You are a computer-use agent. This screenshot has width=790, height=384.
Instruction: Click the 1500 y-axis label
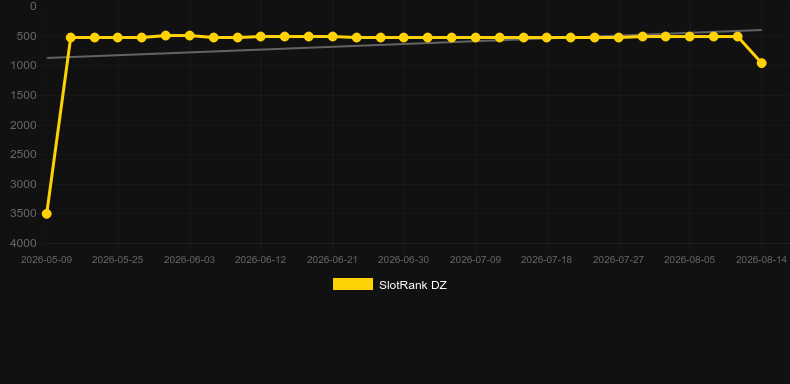24,95
